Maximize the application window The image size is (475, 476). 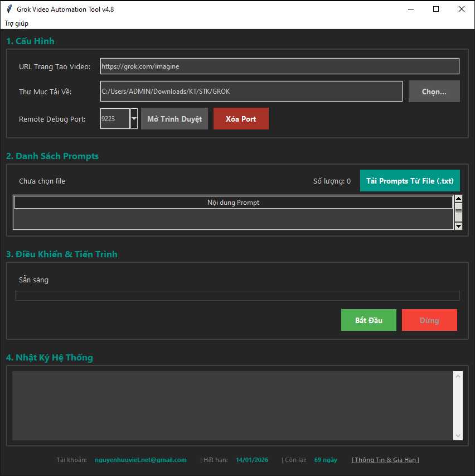[x=436, y=9]
